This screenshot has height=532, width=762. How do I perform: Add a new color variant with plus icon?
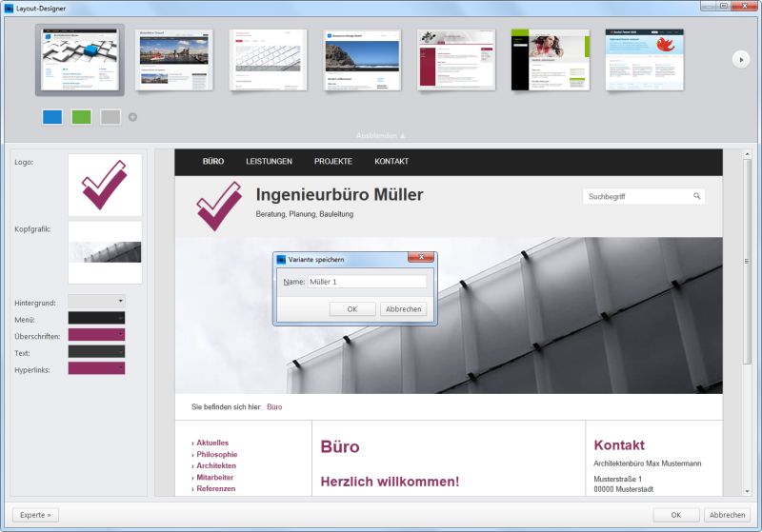[132, 117]
